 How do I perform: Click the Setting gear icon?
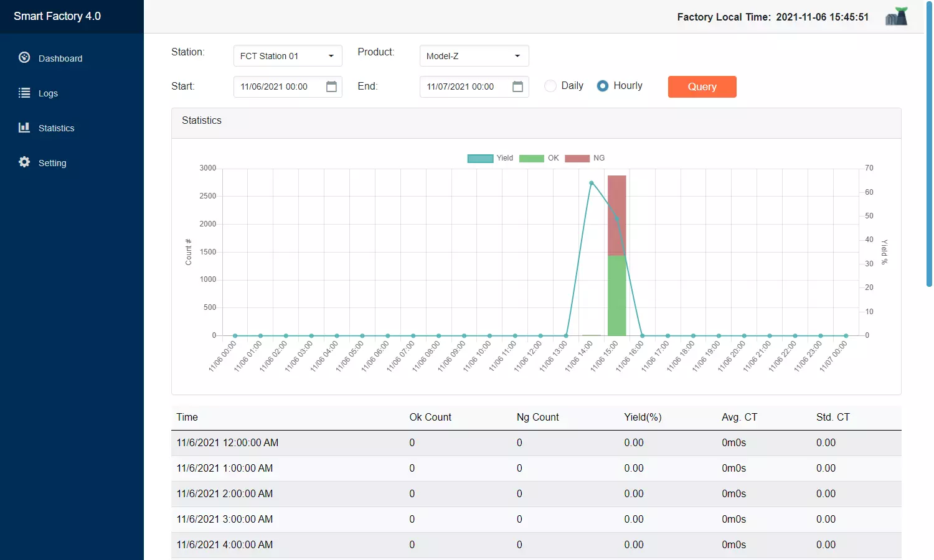pos(24,162)
